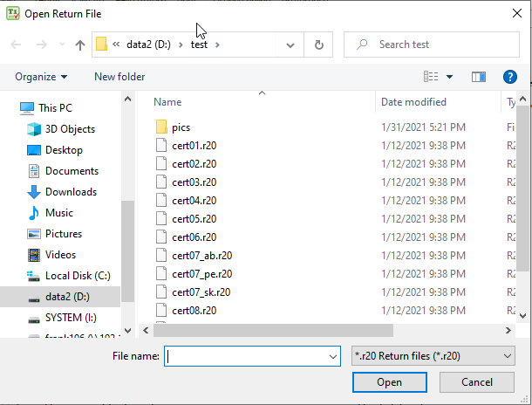The image size is (532, 405).
Task: Click New folder in the toolbar
Action: (119, 77)
